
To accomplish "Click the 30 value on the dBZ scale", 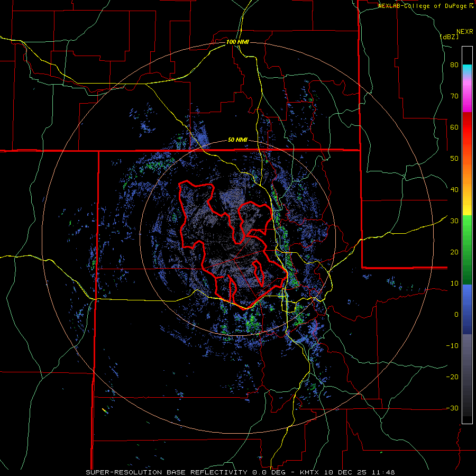I will pos(454,221).
